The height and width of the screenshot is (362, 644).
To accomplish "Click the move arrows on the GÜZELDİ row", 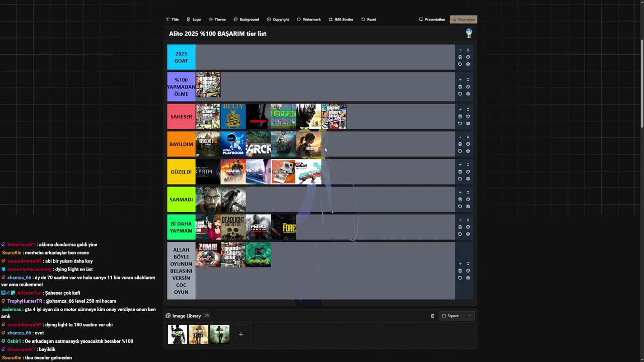I will [x=468, y=165].
